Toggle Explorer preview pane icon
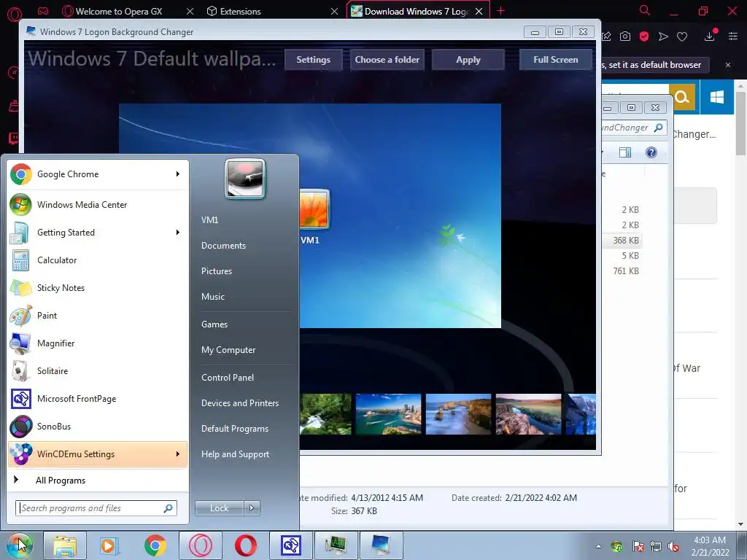Screen dimensions: 747x560 pyautogui.click(x=625, y=152)
